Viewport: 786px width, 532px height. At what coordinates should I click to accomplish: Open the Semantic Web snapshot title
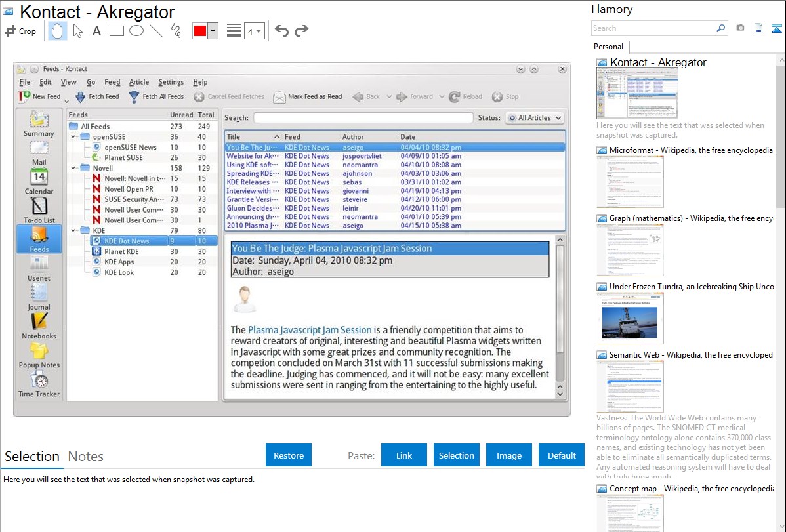[x=691, y=355]
